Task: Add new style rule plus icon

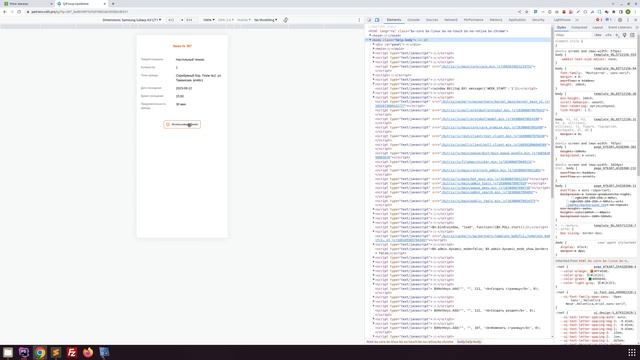Action: [617, 35]
